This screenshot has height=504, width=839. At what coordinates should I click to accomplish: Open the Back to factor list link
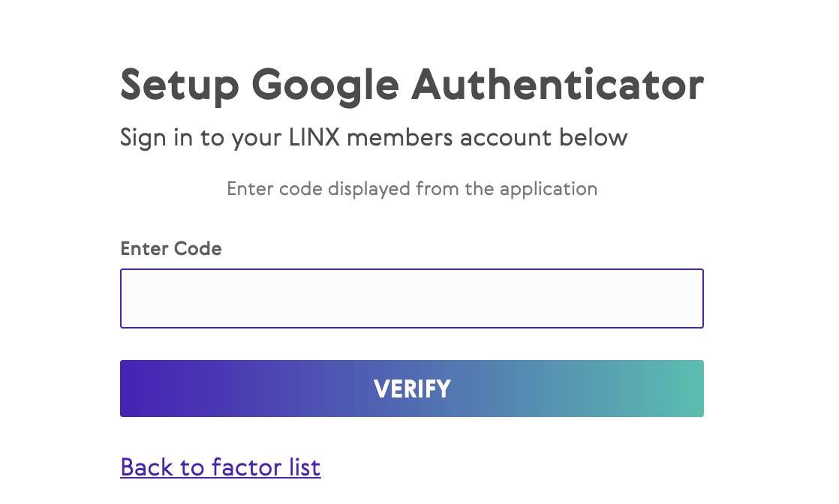pyautogui.click(x=221, y=467)
